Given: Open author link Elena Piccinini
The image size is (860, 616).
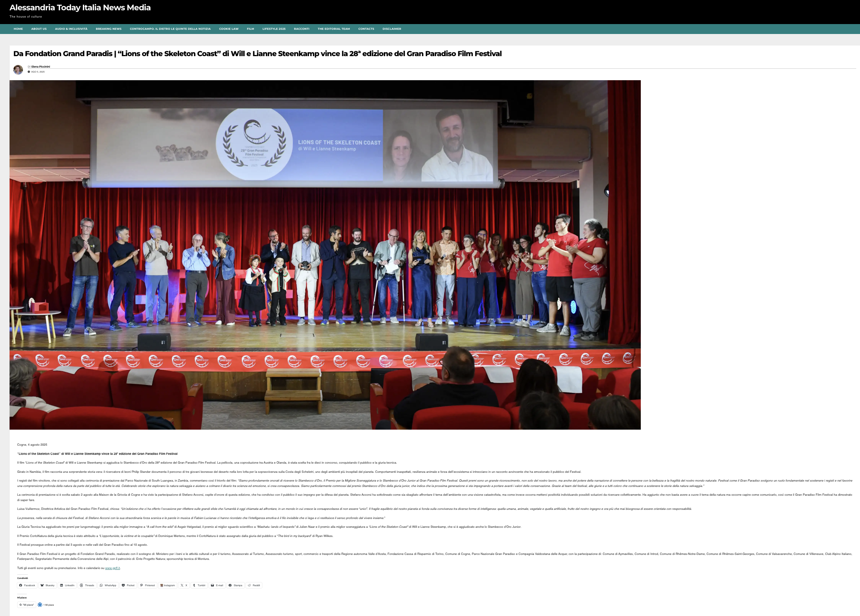Looking at the screenshot, I should point(40,67).
